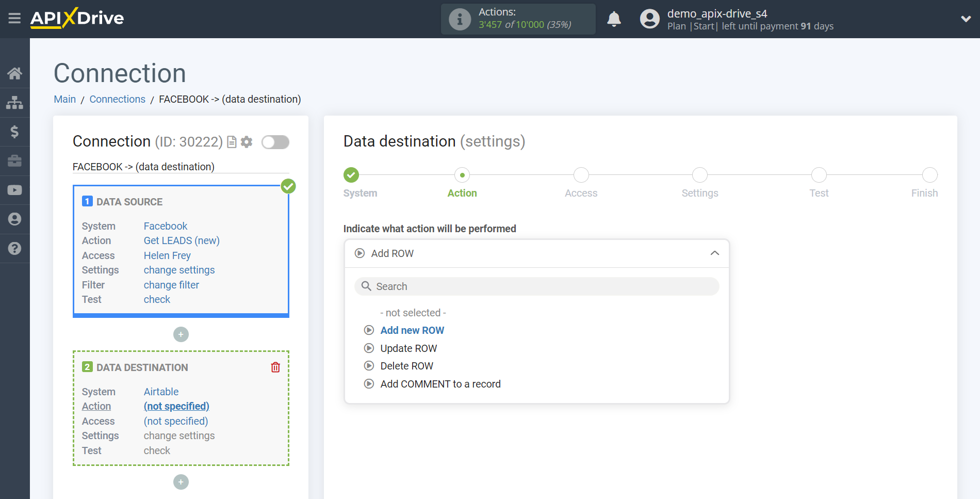The width and height of the screenshot is (980, 499).
Task: Click demo_apix-drive_s4 account name
Action: pyautogui.click(x=717, y=13)
